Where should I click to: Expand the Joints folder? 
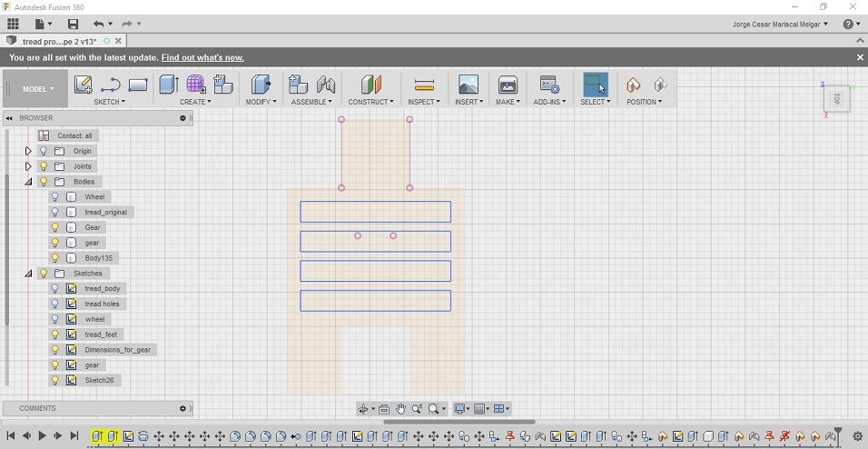click(x=28, y=166)
